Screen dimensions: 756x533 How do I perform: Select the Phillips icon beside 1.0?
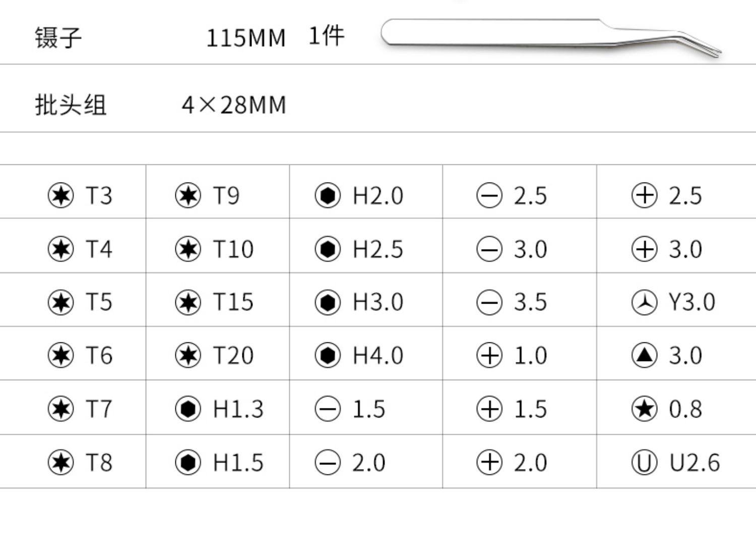tap(489, 356)
